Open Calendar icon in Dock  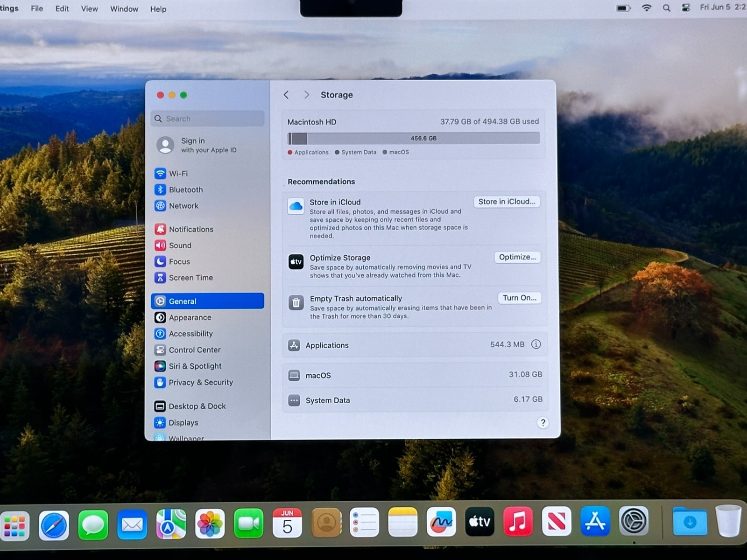tap(287, 523)
